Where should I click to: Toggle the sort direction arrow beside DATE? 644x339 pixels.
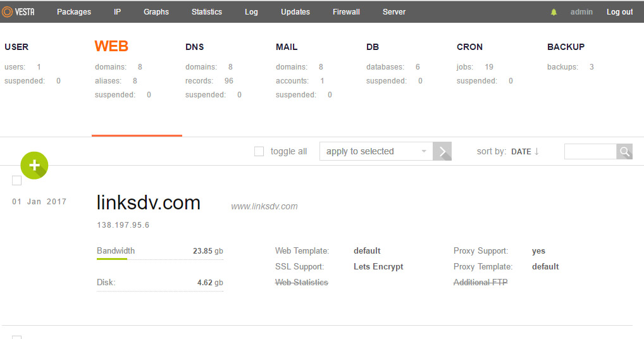point(536,151)
